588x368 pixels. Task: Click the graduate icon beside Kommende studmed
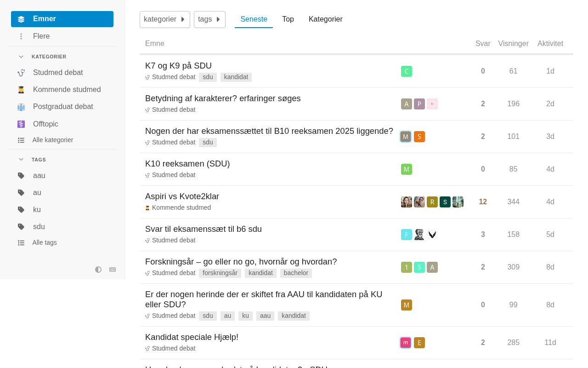tap(21, 90)
